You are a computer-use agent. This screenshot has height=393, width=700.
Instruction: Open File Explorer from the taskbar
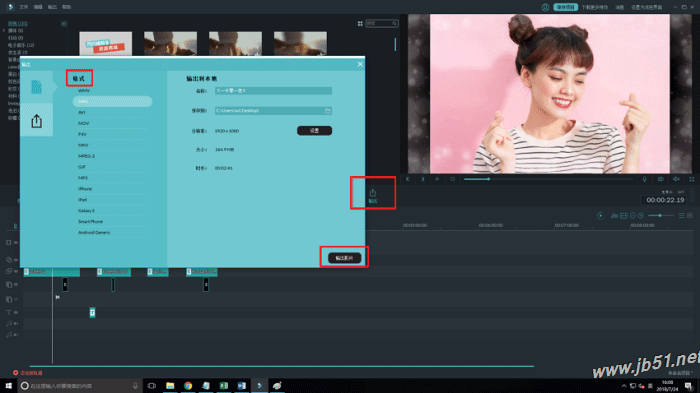pos(170,385)
